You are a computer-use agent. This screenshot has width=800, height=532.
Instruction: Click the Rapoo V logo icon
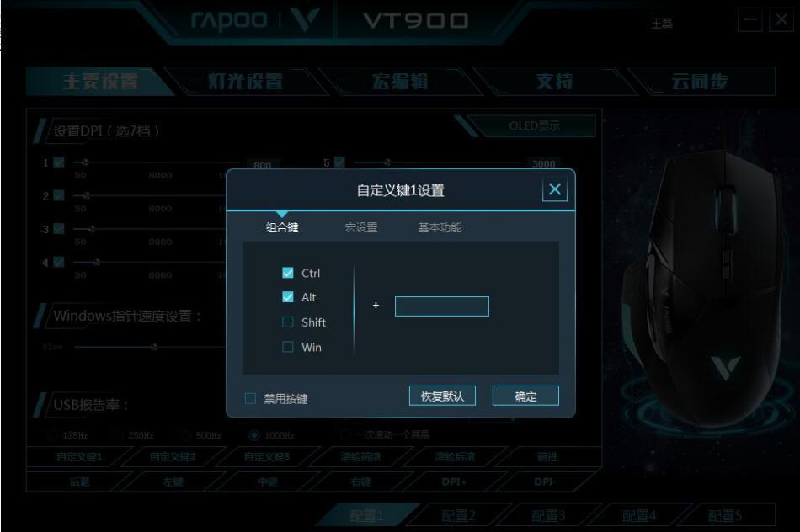click(x=306, y=19)
